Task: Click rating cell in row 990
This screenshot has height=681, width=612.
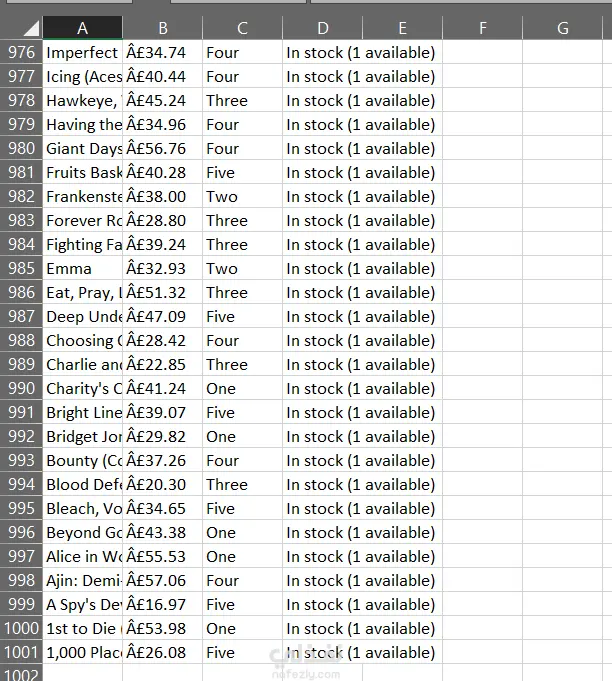Action: (242, 388)
